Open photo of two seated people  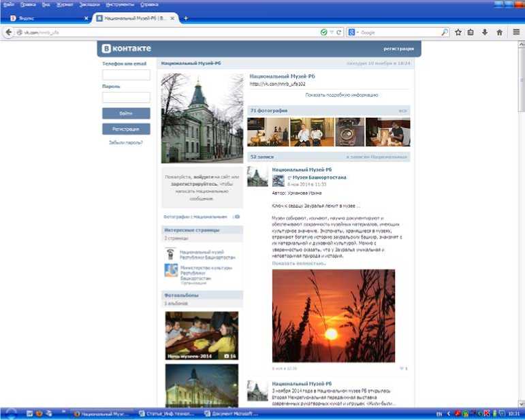tap(312, 132)
